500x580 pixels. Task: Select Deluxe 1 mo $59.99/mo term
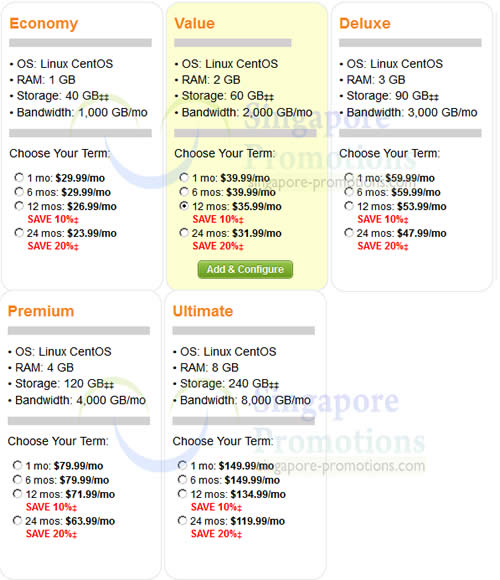tap(349, 178)
